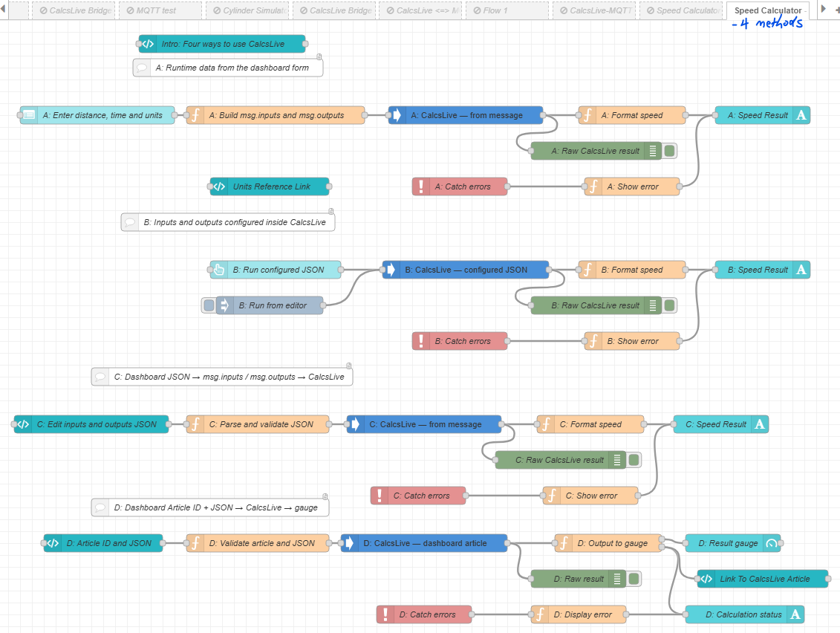This screenshot has height=633, width=840.
Task: Open the Flow 1 tab
Action: [507, 10]
